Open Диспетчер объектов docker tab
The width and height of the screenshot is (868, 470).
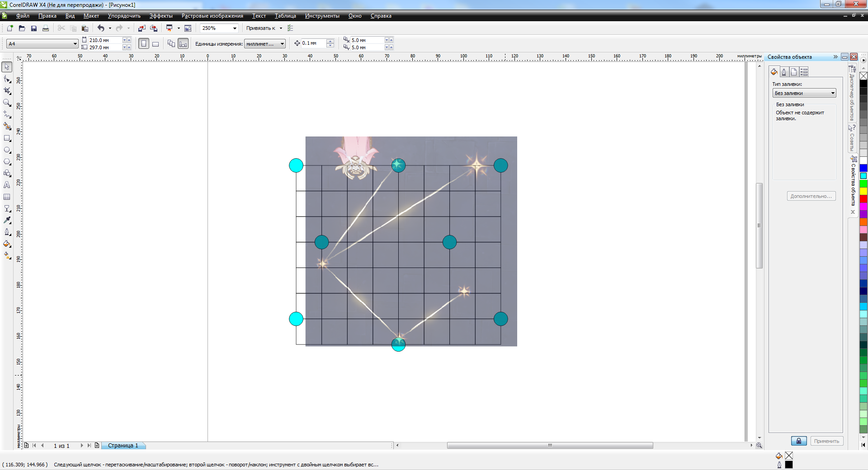coord(852,94)
